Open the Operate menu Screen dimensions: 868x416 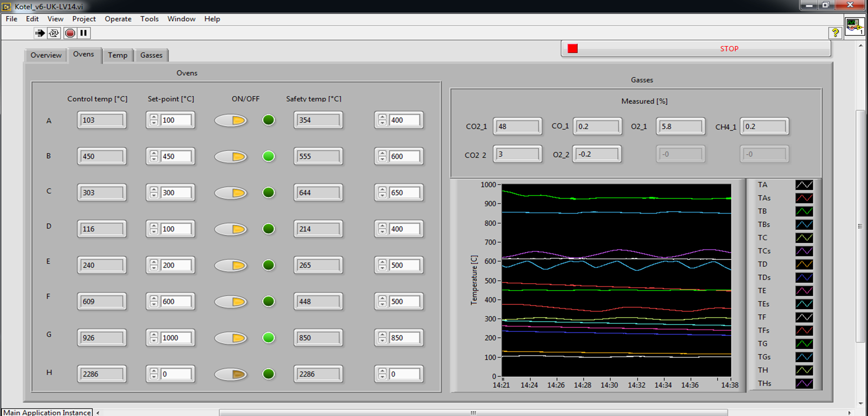[x=118, y=19]
